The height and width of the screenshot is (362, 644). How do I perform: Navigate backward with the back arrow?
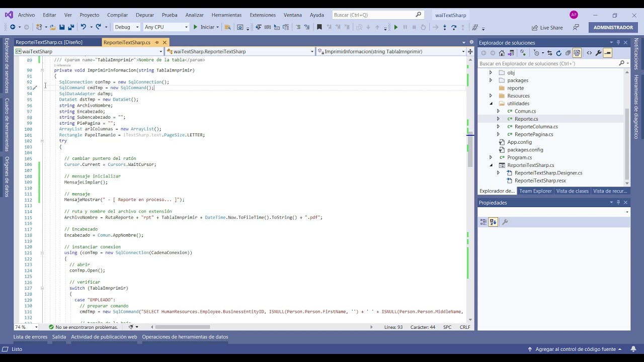click(x=13, y=27)
